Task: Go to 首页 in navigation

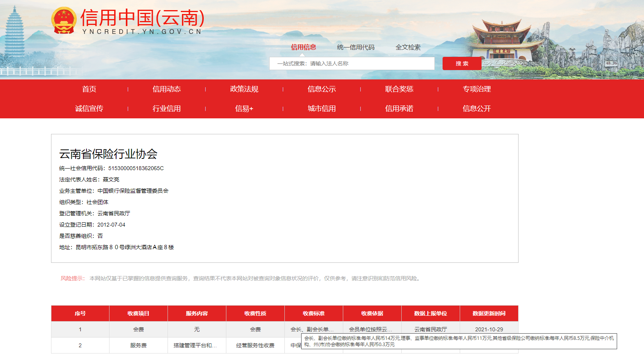Action: (89, 89)
